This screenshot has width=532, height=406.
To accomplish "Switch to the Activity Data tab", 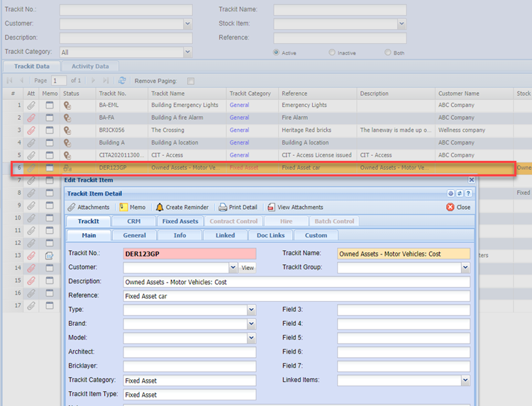I will tap(90, 67).
